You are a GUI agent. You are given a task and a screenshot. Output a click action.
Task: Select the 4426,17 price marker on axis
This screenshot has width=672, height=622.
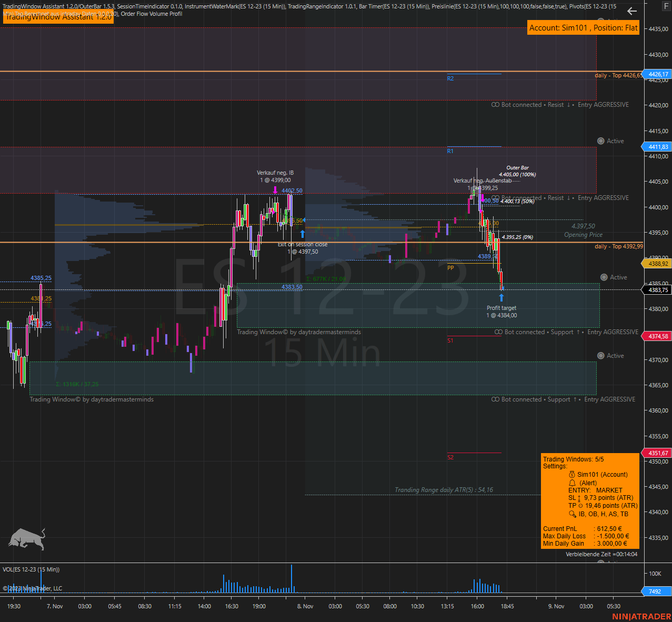coord(657,75)
